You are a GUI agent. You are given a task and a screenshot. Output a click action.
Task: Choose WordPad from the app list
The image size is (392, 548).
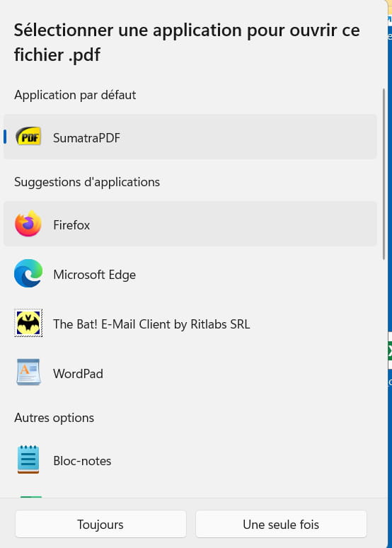pos(190,372)
